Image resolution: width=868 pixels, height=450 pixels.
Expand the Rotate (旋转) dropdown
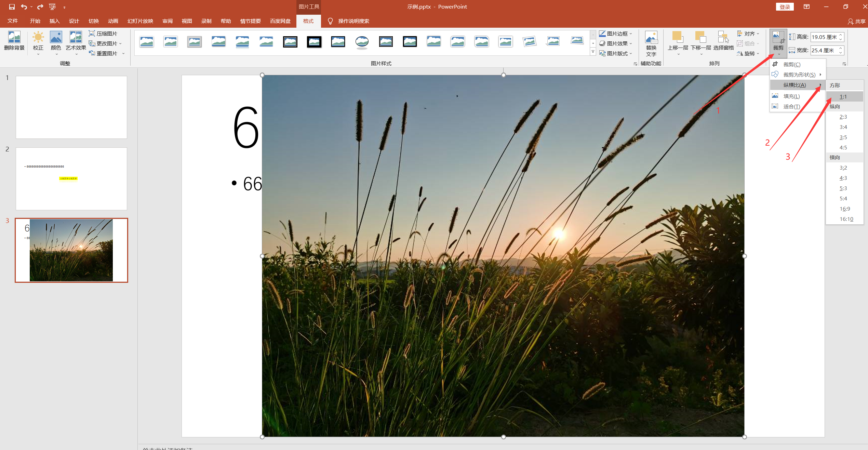click(x=748, y=53)
